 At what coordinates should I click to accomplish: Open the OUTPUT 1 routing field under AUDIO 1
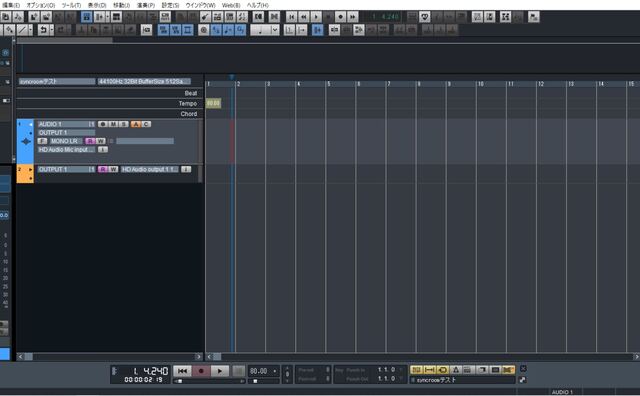(x=66, y=132)
